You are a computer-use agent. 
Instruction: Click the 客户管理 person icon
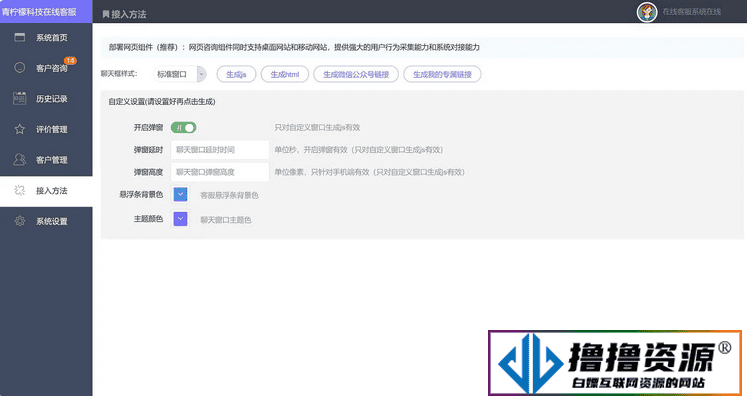pos(20,159)
